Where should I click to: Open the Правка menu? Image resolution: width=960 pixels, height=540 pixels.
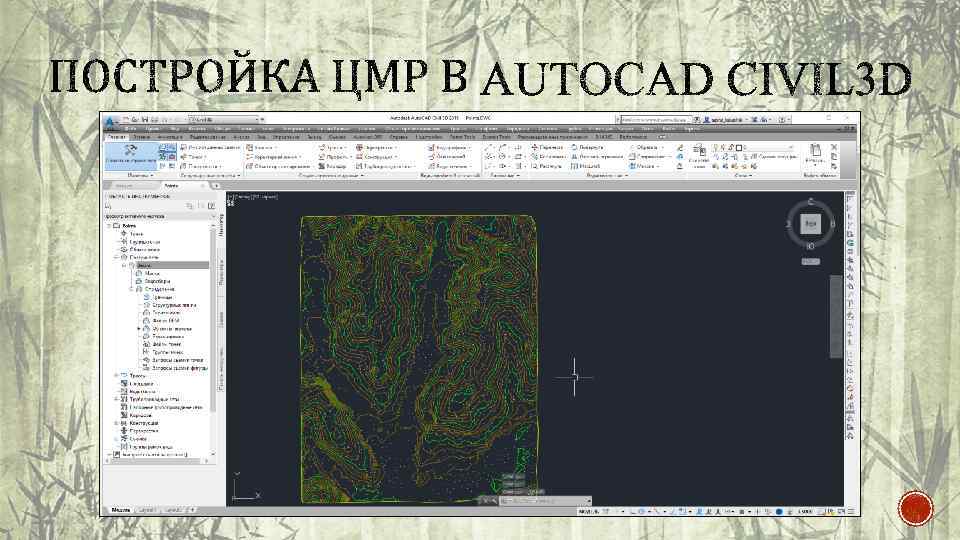pyautogui.click(x=152, y=129)
